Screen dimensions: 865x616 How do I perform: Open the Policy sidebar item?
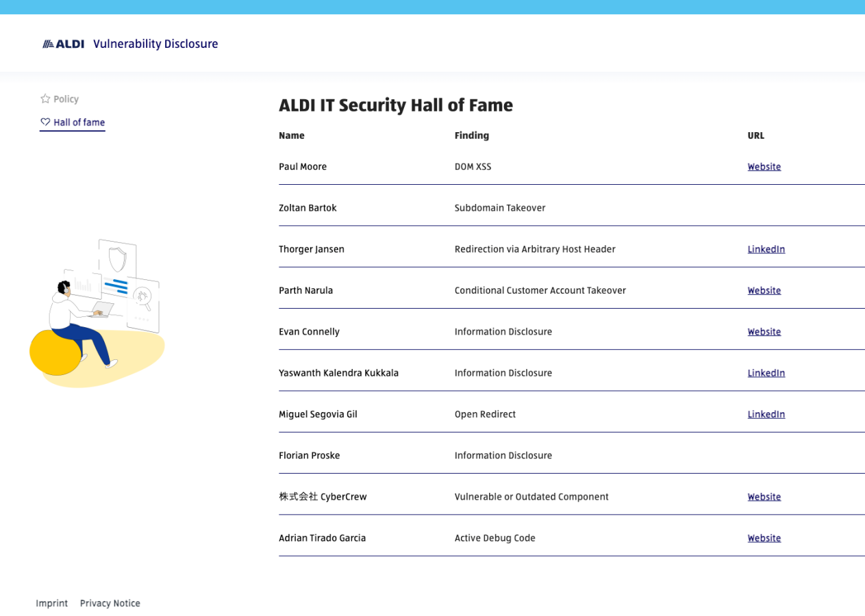click(x=66, y=99)
